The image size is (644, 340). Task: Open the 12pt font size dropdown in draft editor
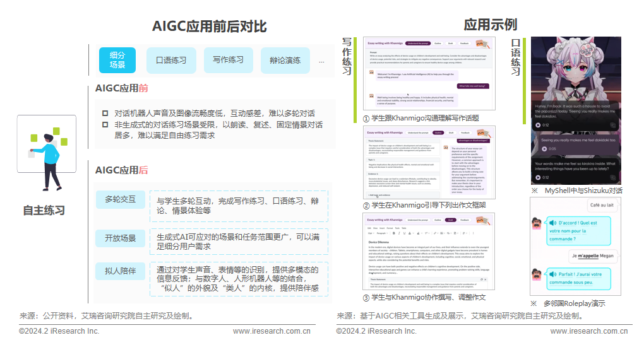coord(371,233)
